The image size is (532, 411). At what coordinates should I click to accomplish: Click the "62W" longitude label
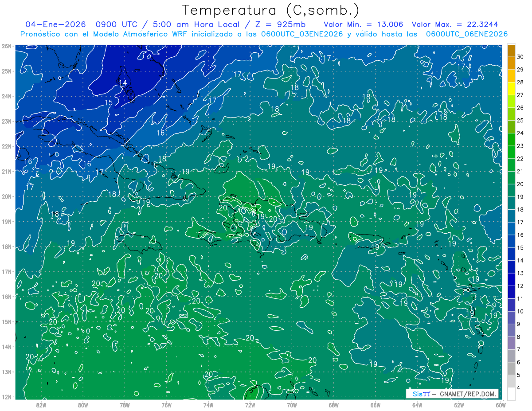(x=459, y=405)
